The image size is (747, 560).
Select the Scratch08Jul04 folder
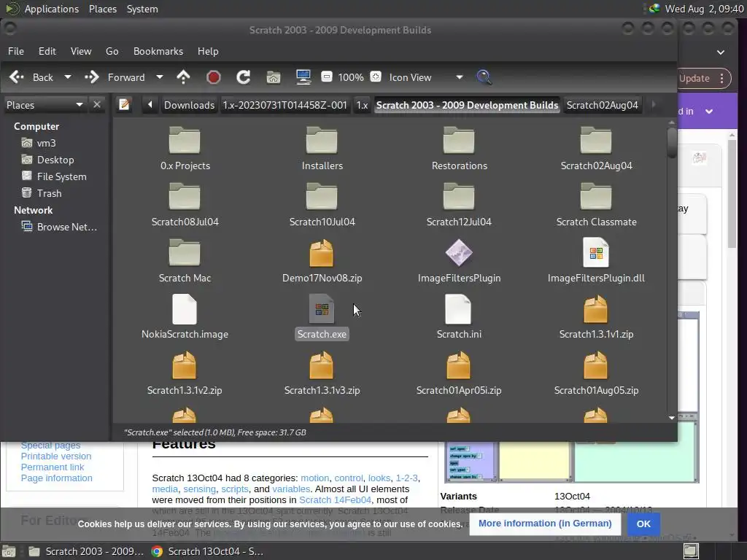coord(185,205)
